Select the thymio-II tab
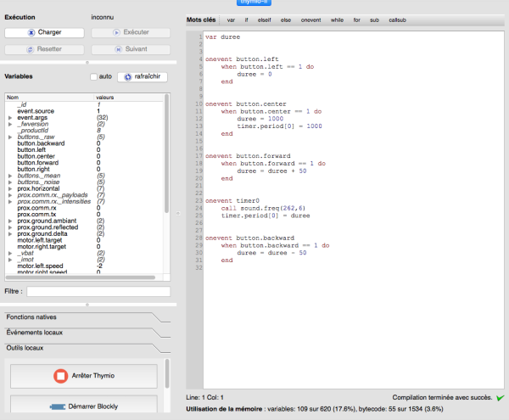Image resolution: width=509 pixels, height=420 pixels. [254, 3]
